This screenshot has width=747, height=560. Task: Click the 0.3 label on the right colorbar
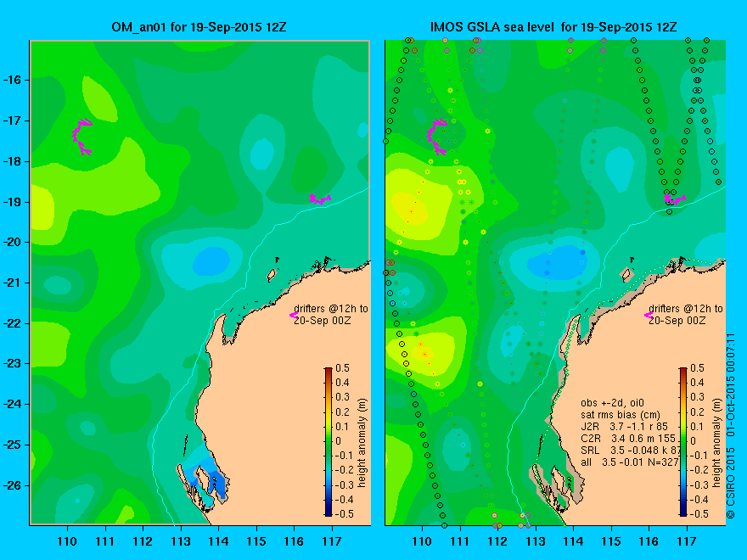tap(697, 397)
